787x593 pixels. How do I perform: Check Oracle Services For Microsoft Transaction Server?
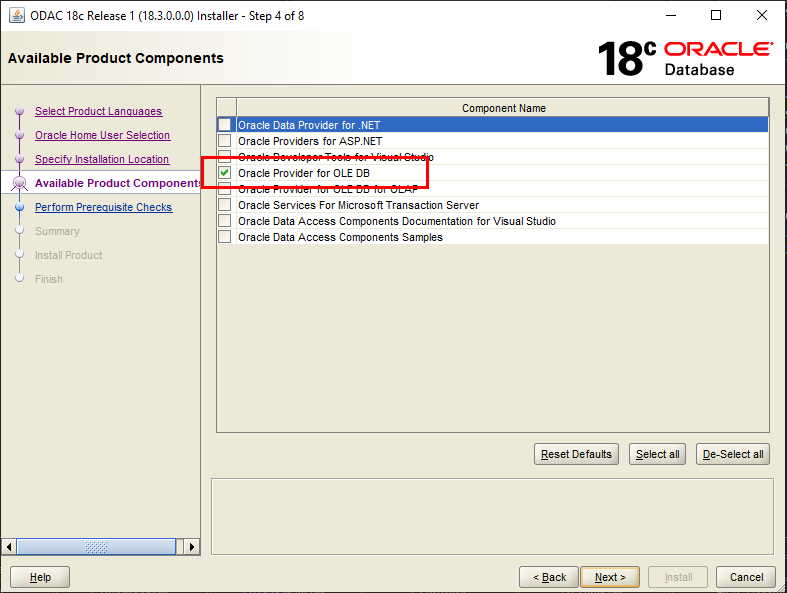pos(224,205)
